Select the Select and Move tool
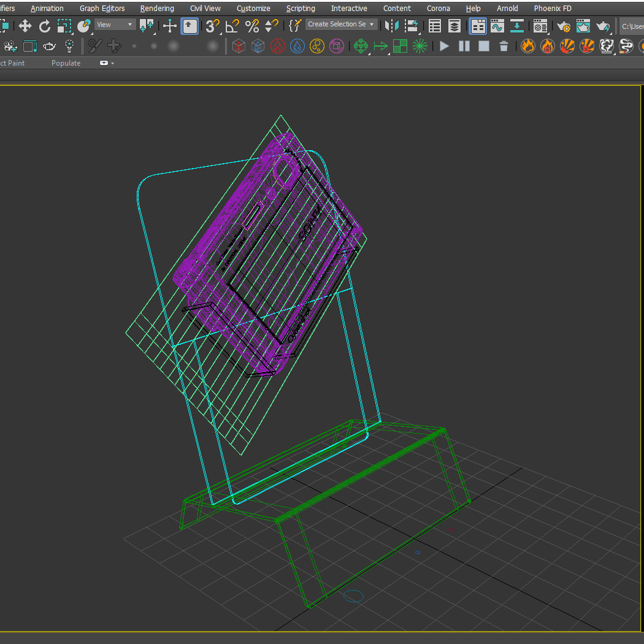Image resolution: width=644 pixels, height=644 pixels. pos(25,26)
